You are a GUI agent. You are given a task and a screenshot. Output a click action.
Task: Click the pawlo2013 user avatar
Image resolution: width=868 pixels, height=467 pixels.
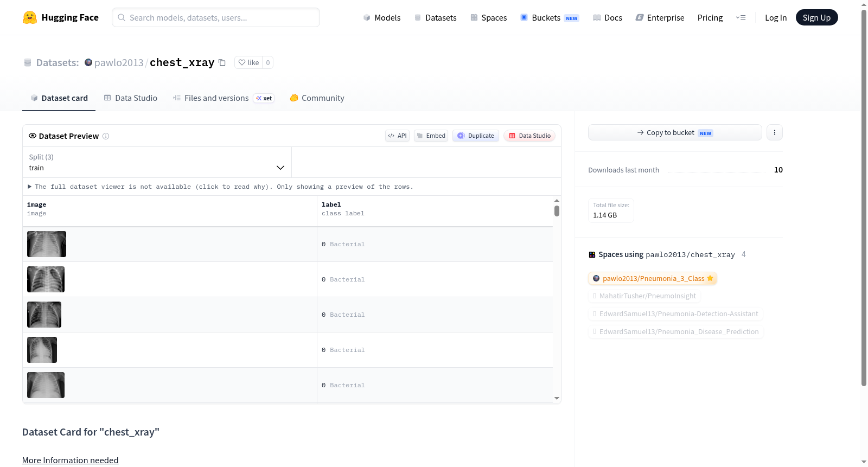click(x=88, y=62)
